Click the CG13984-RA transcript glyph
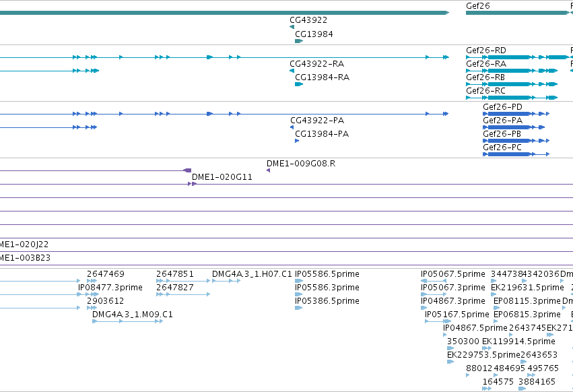This screenshot has height=392, width=573. [x=299, y=84]
